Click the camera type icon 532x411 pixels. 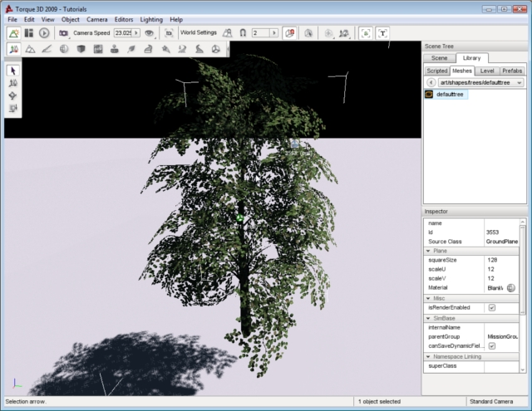click(x=63, y=33)
